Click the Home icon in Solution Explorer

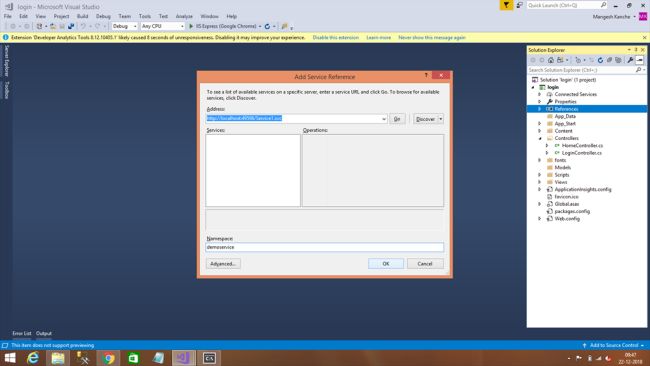(x=551, y=60)
